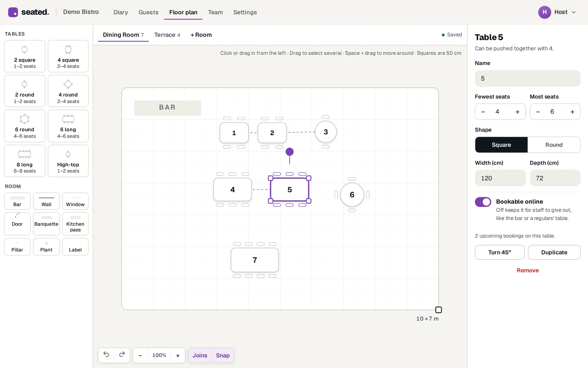This screenshot has height=368, width=588.
Task: Click Turn 45° button
Action: click(500, 252)
